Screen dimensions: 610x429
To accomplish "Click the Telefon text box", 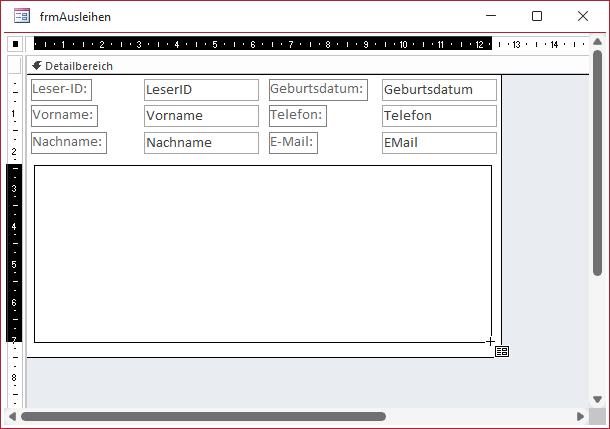I will click(x=439, y=116).
